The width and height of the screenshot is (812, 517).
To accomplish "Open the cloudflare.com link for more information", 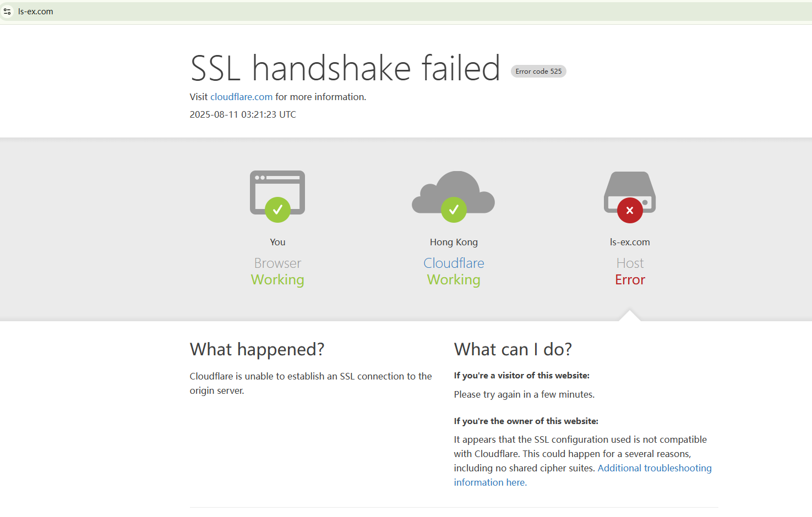I will [241, 97].
